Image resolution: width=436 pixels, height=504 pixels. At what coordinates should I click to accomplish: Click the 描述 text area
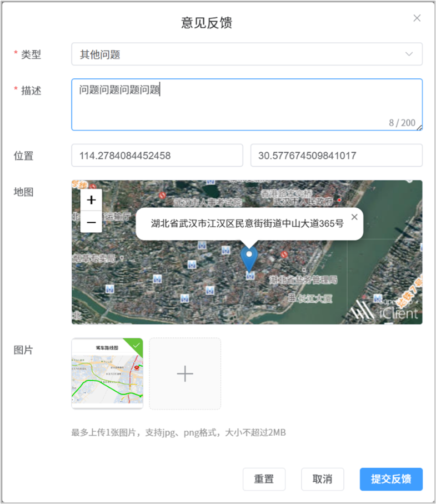tap(247, 104)
